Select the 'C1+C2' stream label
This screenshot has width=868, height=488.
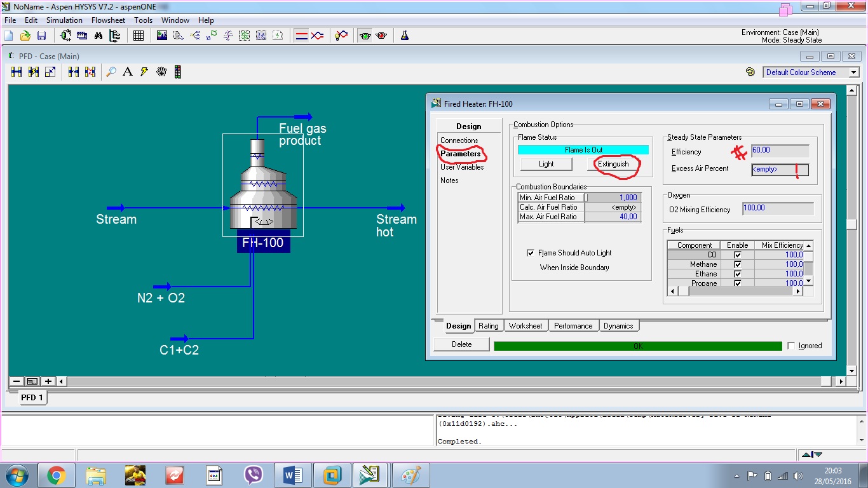[179, 350]
